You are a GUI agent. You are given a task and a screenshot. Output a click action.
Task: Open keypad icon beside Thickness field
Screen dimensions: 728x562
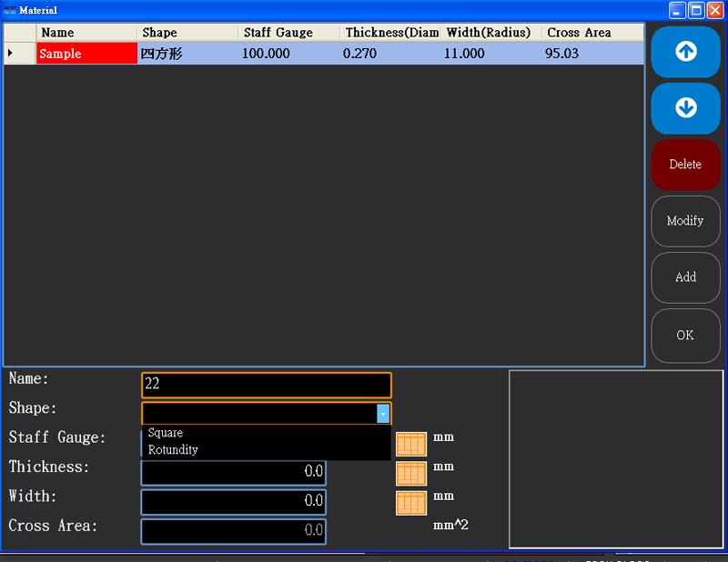click(x=411, y=473)
